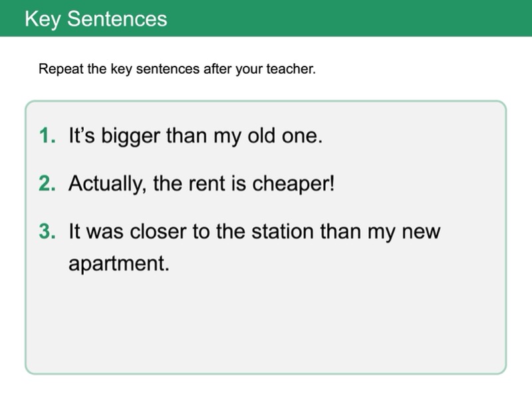Click the word "rent" in sentence two
This screenshot has height=399, width=532.
tap(205, 183)
